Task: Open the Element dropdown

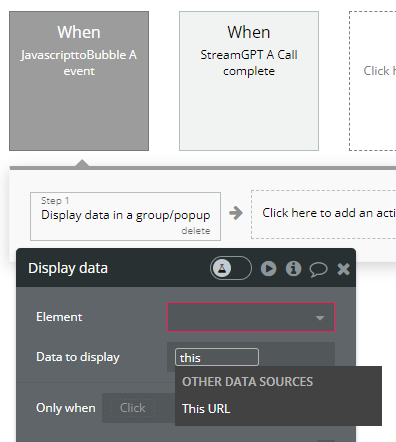Action: (251, 317)
